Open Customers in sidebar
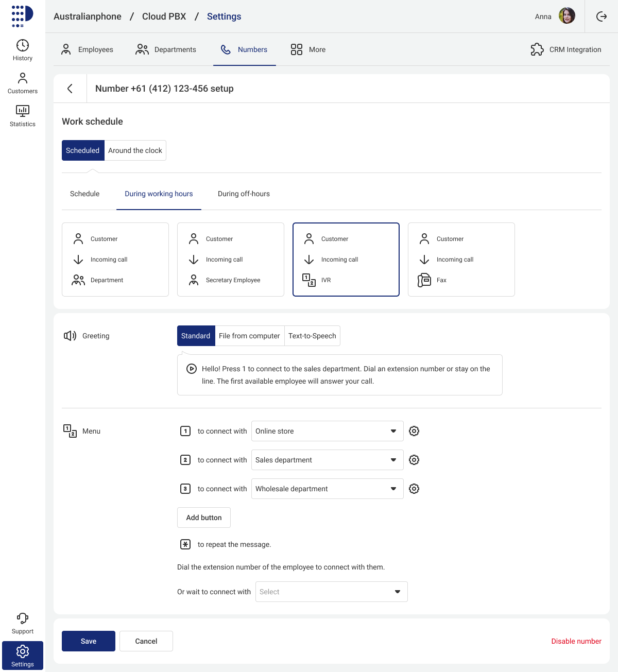The image size is (618, 672). [23, 83]
